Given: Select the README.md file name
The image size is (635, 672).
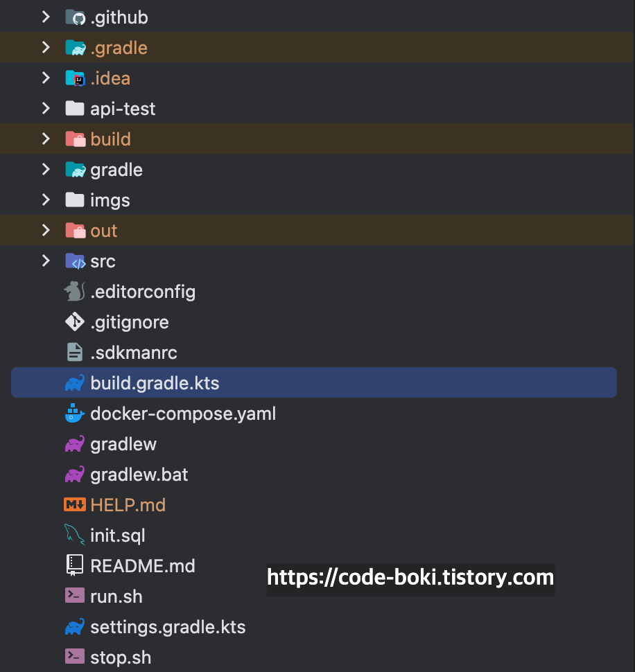Looking at the screenshot, I should (x=143, y=567).
